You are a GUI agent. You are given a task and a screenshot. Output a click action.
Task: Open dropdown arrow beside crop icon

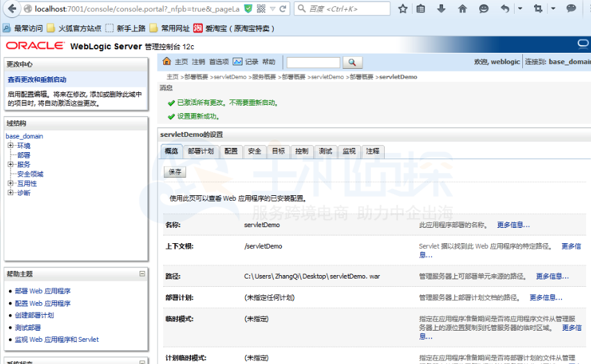coord(553,8)
